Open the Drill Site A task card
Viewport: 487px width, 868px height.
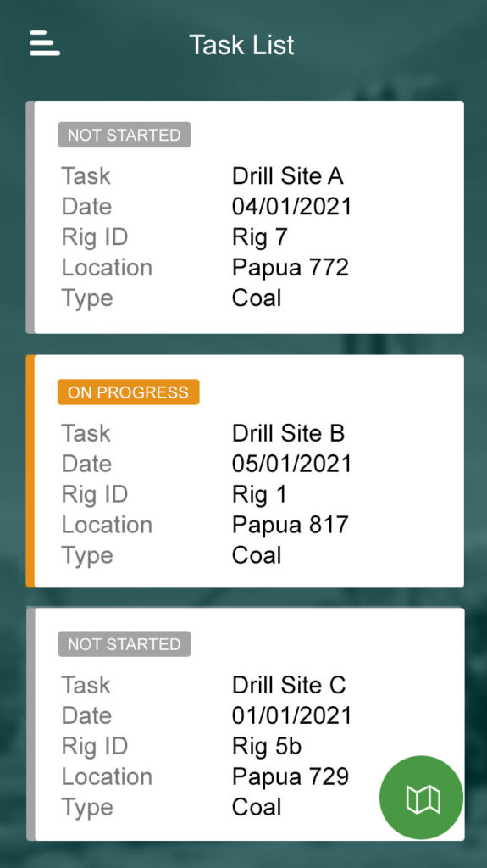coord(245,217)
